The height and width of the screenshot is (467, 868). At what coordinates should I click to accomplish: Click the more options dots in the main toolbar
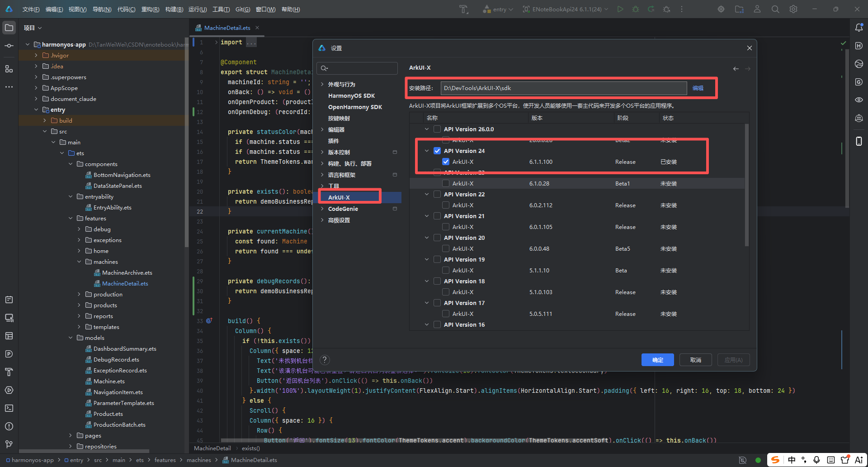coord(682,9)
